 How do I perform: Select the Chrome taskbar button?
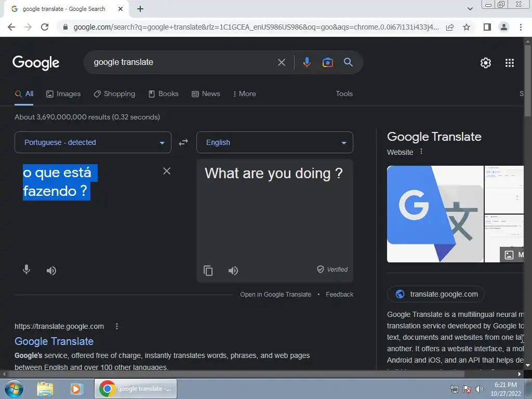tap(136, 389)
